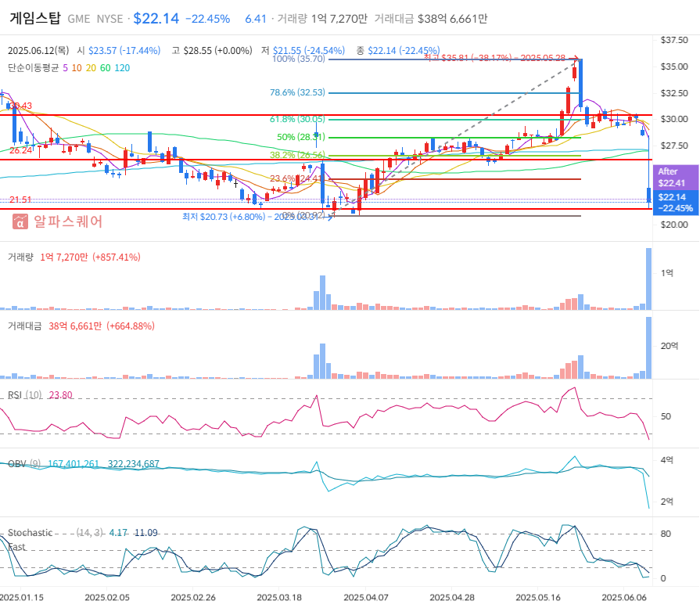Click the Fibonacci 100% (35.70) label

pos(299,59)
